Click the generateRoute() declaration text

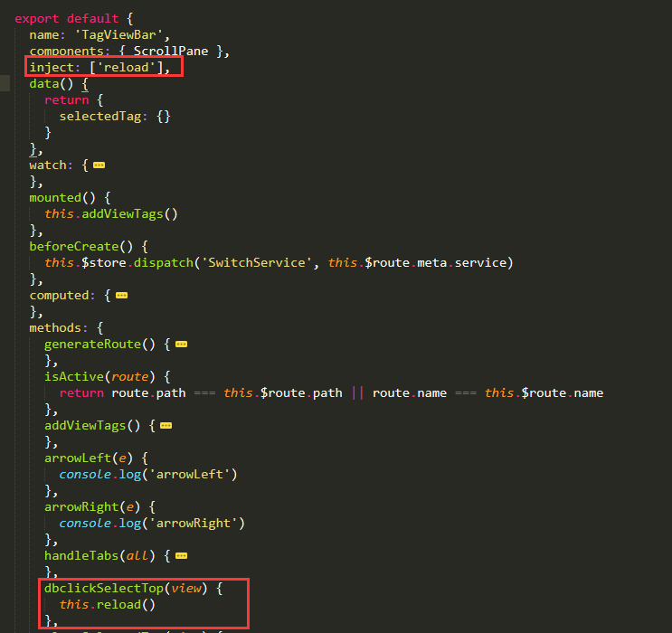click(x=107, y=345)
